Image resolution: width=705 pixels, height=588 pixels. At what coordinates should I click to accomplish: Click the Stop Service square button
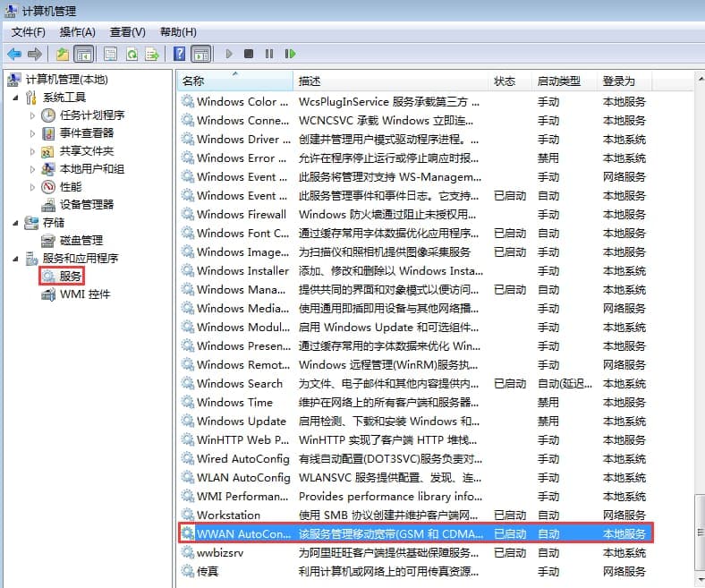(x=249, y=54)
